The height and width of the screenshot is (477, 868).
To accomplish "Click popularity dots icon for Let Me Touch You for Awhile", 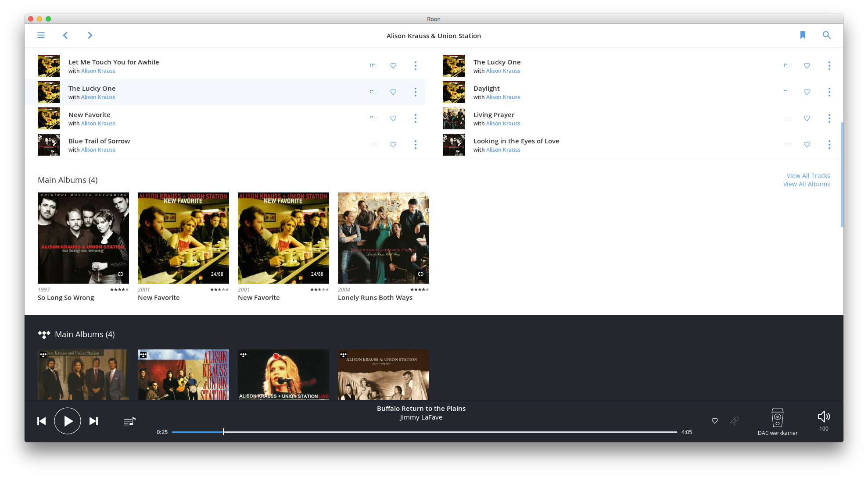I will click(x=374, y=66).
